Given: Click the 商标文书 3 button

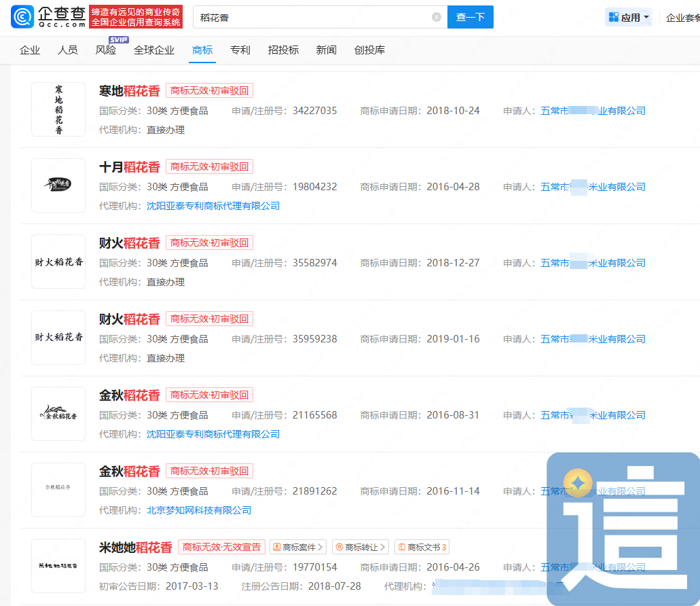Looking at the screenshot, I should 422,547.
